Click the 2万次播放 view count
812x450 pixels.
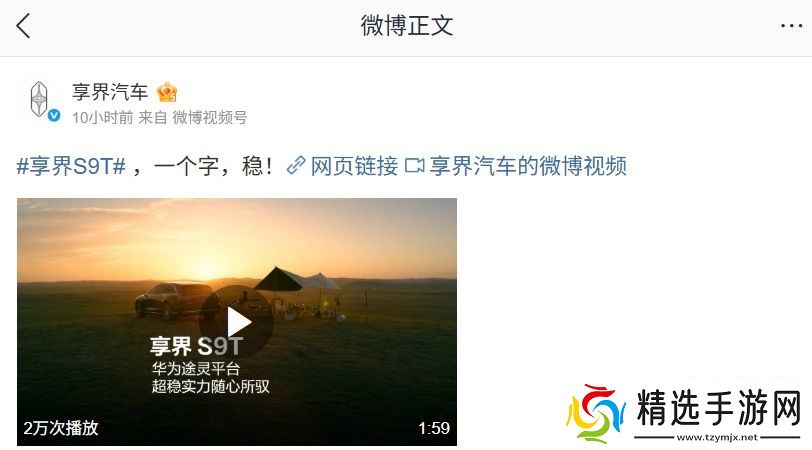61,428
